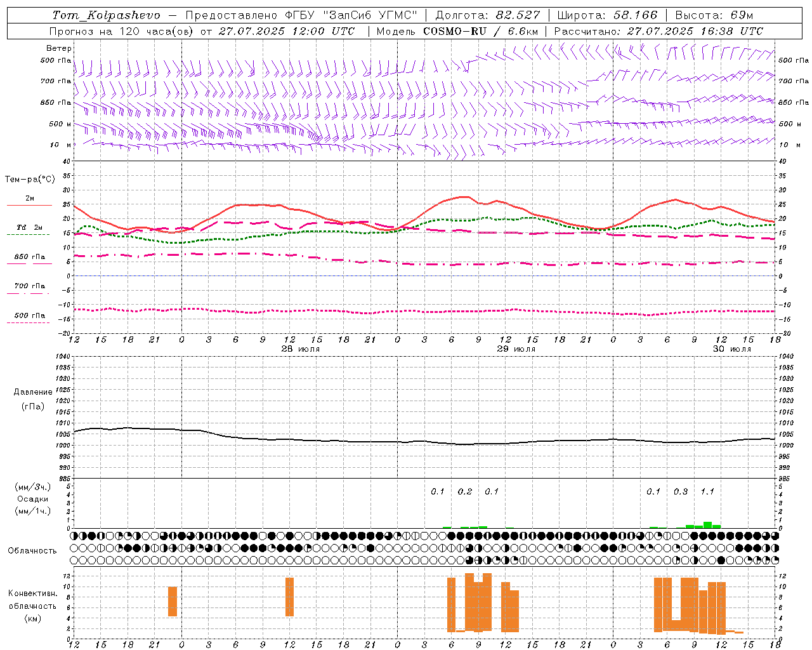Click the 0.3 precipitation value

coord(681,491)
